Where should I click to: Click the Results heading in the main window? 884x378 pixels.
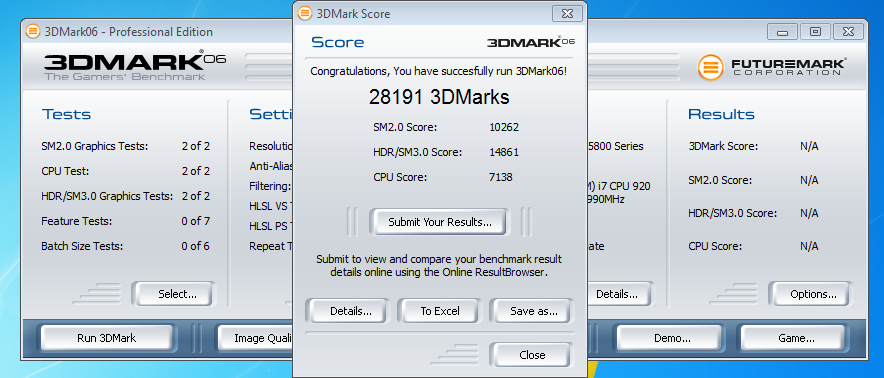tap(721, 114)
